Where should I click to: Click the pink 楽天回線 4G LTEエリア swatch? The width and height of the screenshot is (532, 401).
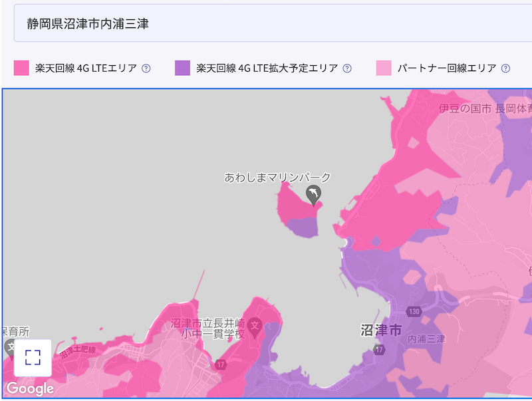(x=21, y=68)
